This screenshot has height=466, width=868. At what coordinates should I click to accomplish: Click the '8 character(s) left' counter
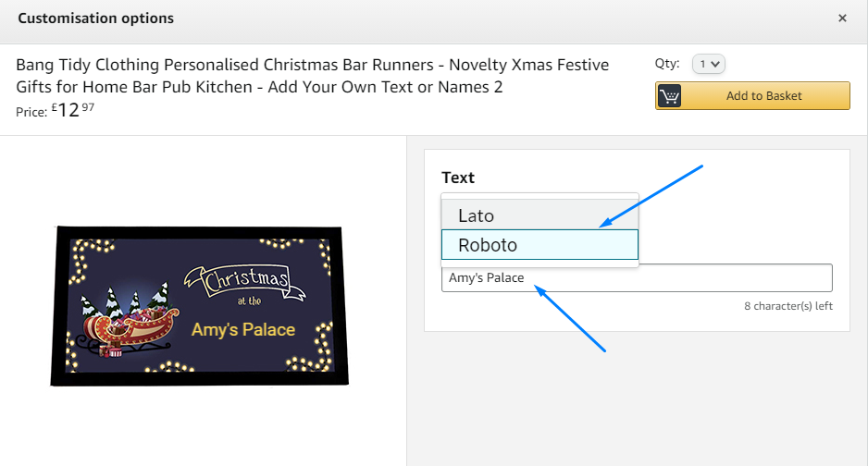[x=788, y=305]
